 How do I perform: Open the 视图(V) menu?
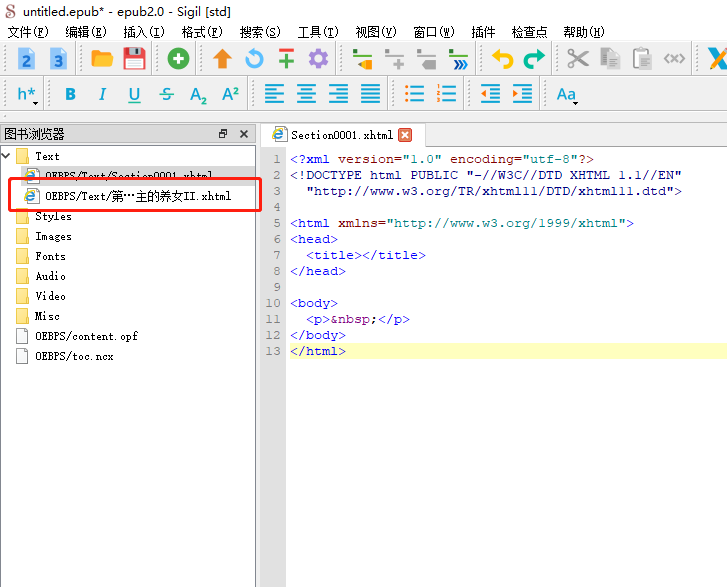(376, 32)
